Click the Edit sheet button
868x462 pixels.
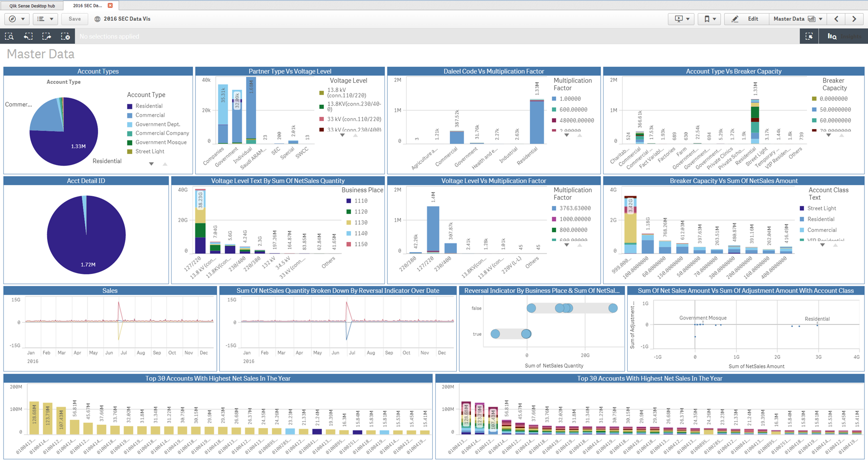[x=746, y=19]
